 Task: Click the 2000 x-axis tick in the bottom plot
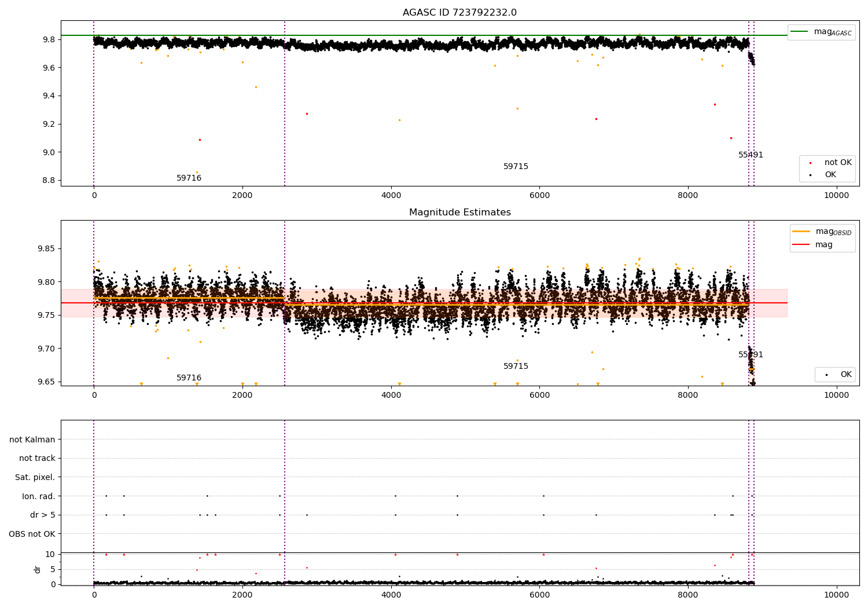pyautogui.click(x=242, y=595)
